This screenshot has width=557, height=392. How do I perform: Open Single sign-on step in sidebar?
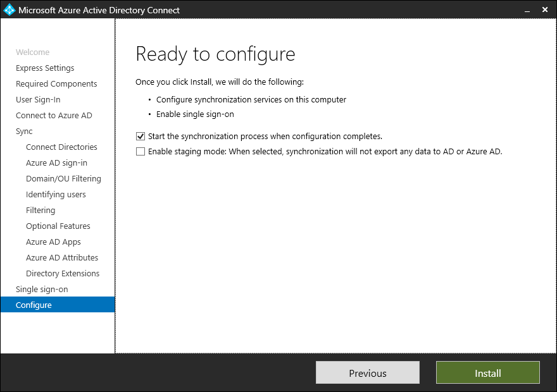(42, 290)
